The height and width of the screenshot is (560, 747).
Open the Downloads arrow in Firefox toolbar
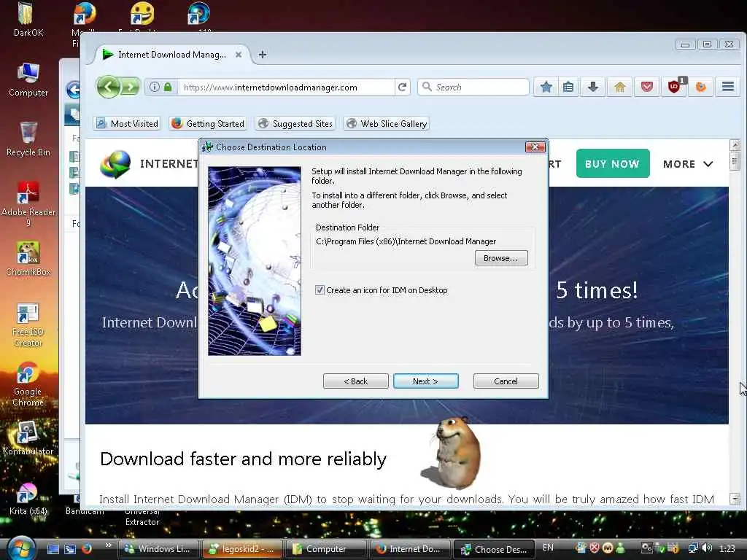point(593,87)
